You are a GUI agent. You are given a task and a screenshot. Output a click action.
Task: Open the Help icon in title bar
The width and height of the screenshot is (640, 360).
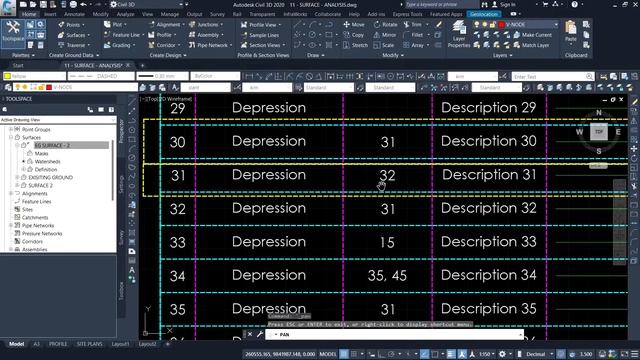pyautogui.click(x=575, y=4)
